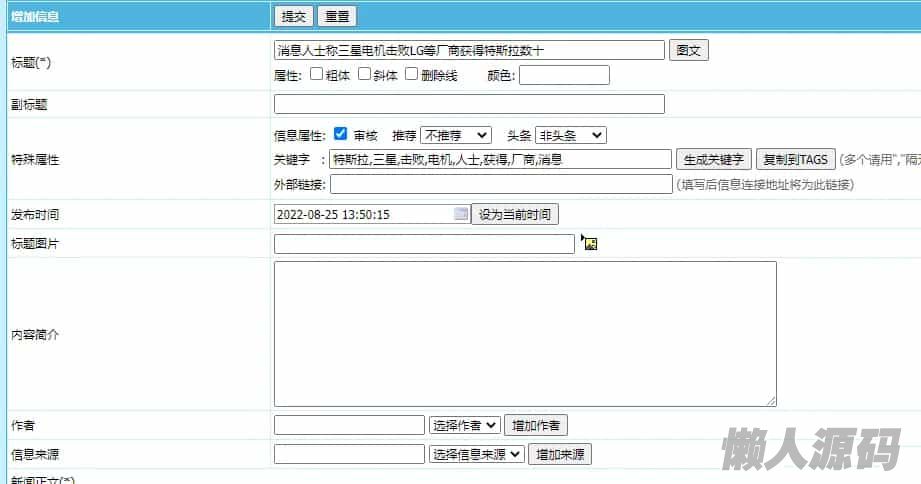Open the calendar picker icon

[x=462, y=214]
